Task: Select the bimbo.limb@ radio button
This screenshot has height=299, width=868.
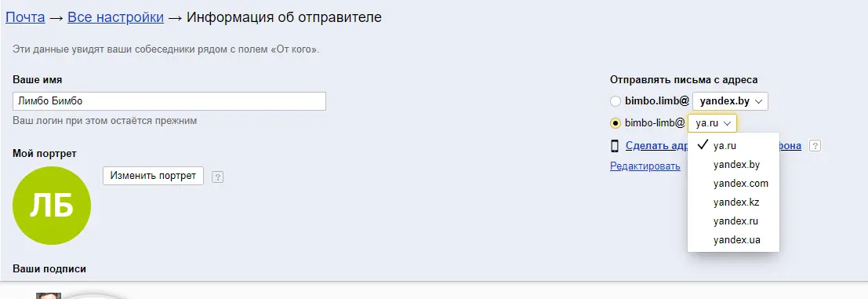Action: tap(616, 101)
